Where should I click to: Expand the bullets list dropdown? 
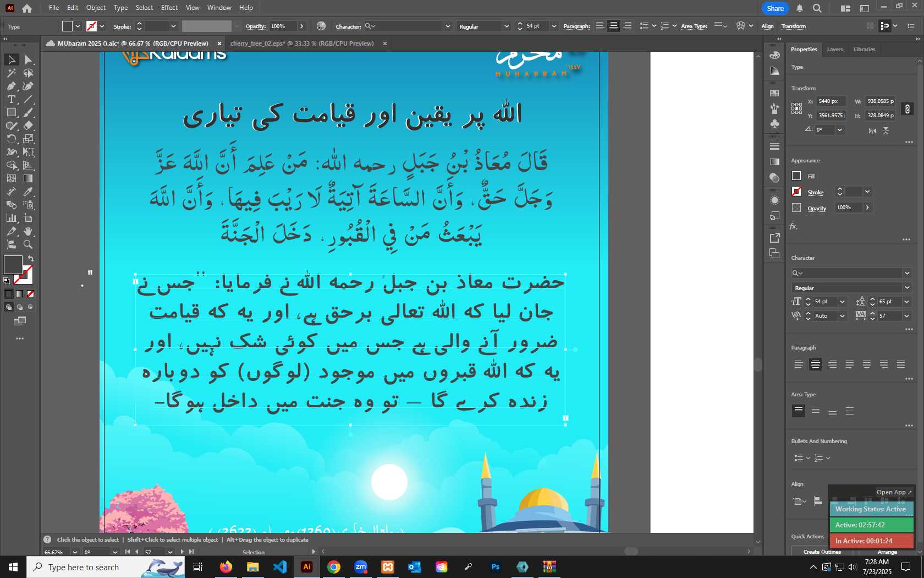tap(808, 458)
